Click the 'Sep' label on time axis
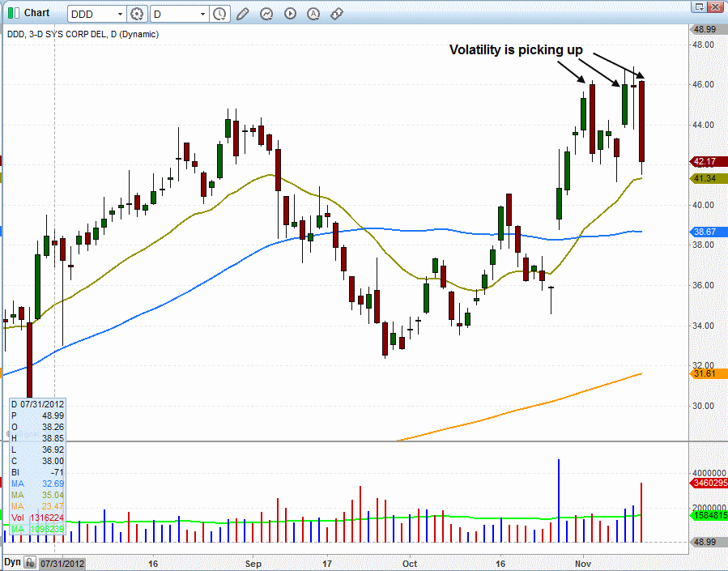This screenshot has height=571, width=728. [x=253, y=564]
